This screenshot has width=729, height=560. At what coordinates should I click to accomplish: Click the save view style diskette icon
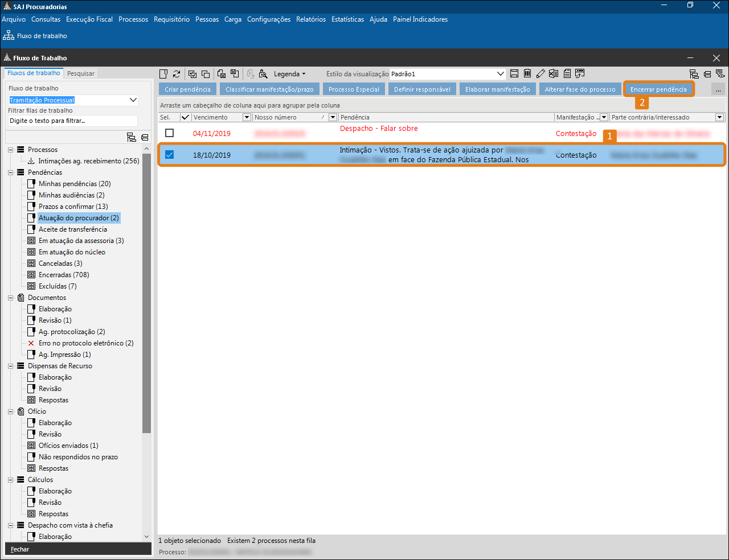tap(514, 73)
